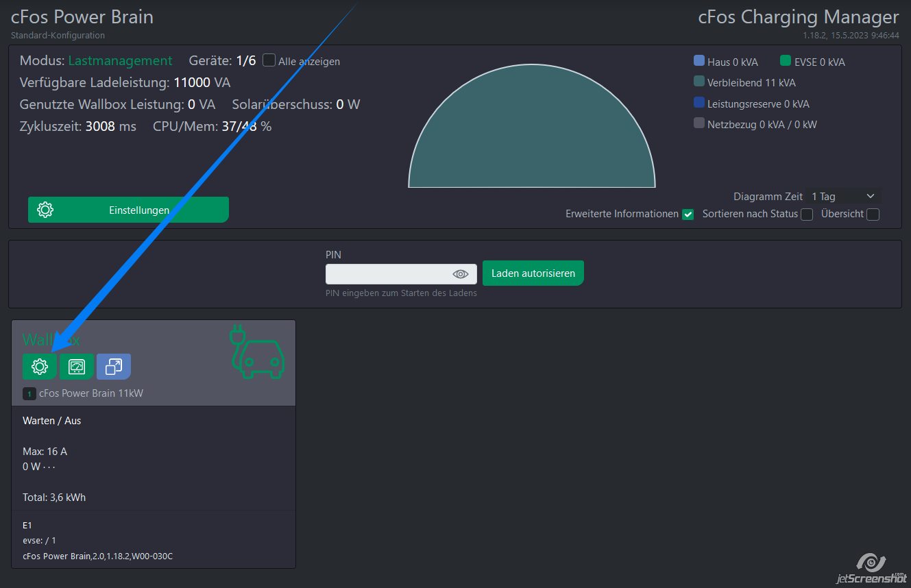Open Wallbox settings gear icon
The width and height of the screenshot is (911, 588).
40,367
